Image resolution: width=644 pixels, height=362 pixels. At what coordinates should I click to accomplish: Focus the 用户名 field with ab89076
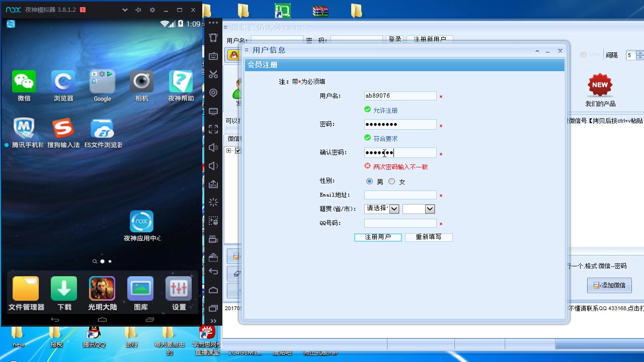tap(400, 96)
